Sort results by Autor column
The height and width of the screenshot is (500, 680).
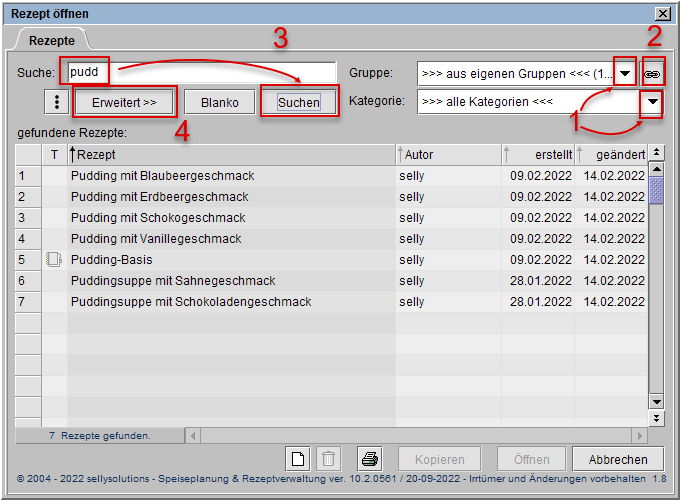click(x=445, y=154)
